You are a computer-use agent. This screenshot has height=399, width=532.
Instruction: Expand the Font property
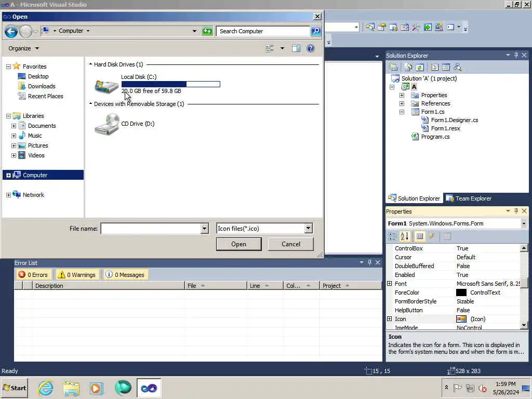pyautogui.click(x=390, y=284)
